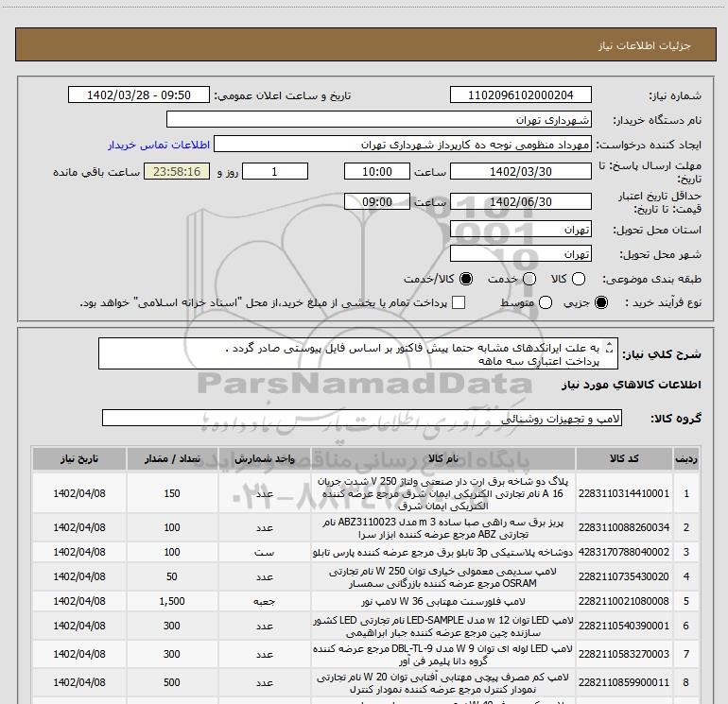Click the deadline time field 10:00

pos(377,171)
